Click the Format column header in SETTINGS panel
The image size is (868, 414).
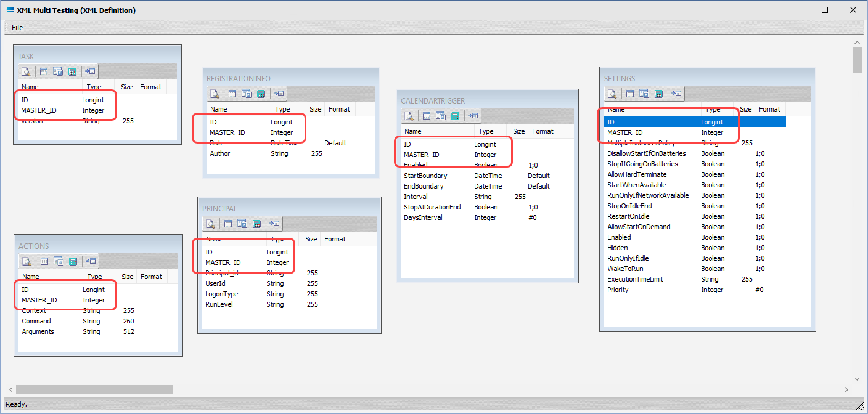click(x=769, y=109)
